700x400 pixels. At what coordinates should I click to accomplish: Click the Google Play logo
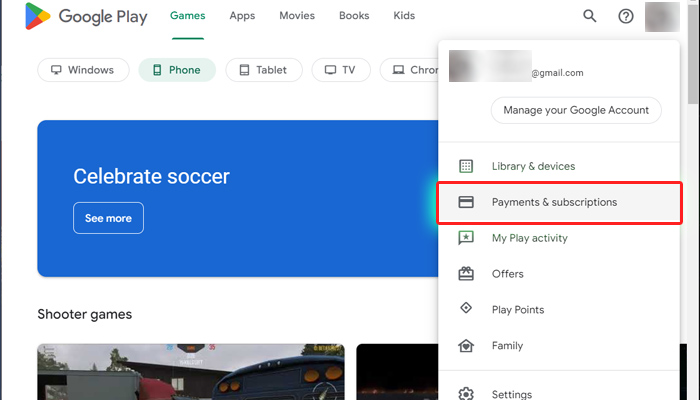[x=86, y=17]
